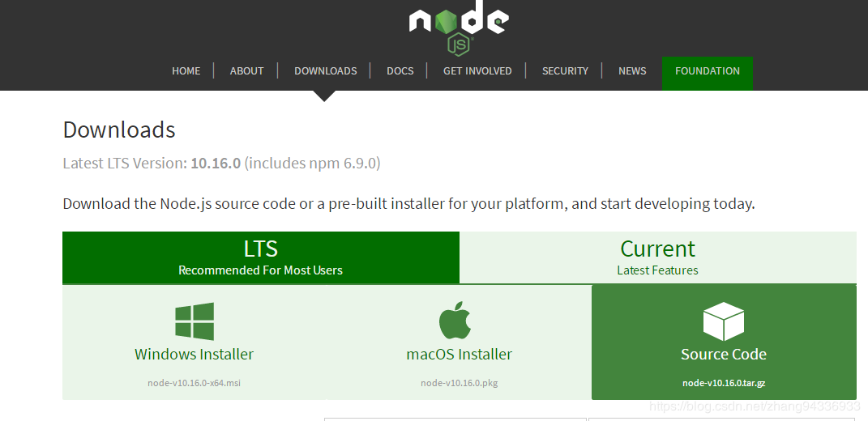Open the SECURITY menu item
The height and width of the screenshot is (421, 868).
coord(565,70)
